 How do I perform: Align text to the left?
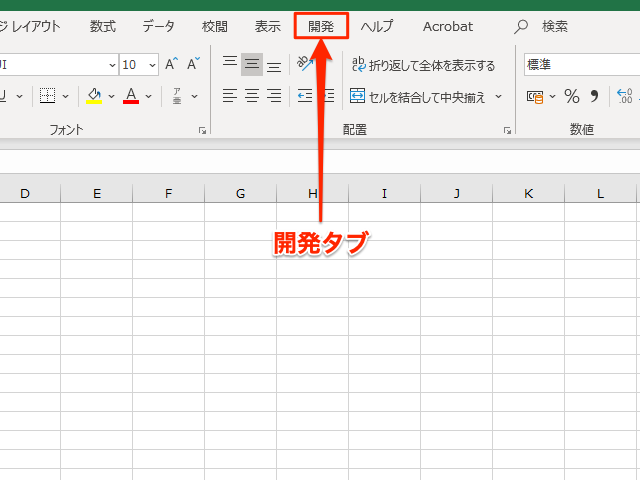pyautogui.click(x=230, y=97)
